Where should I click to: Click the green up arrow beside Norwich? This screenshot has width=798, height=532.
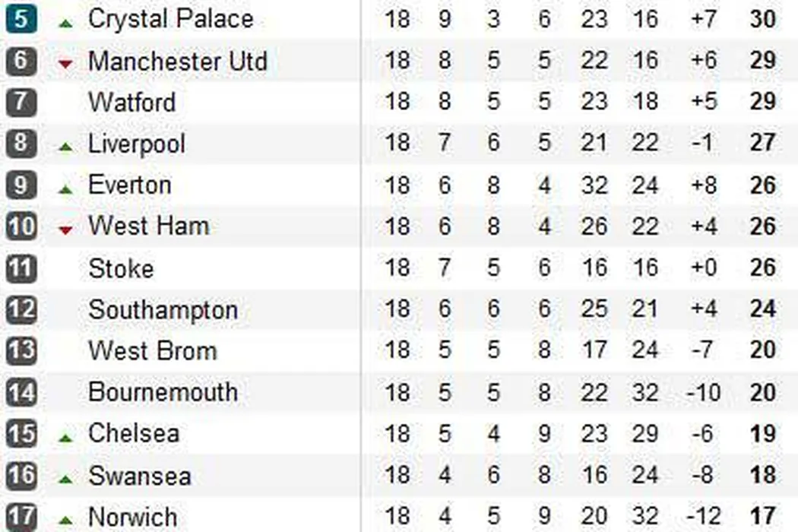tap(66, 521)
